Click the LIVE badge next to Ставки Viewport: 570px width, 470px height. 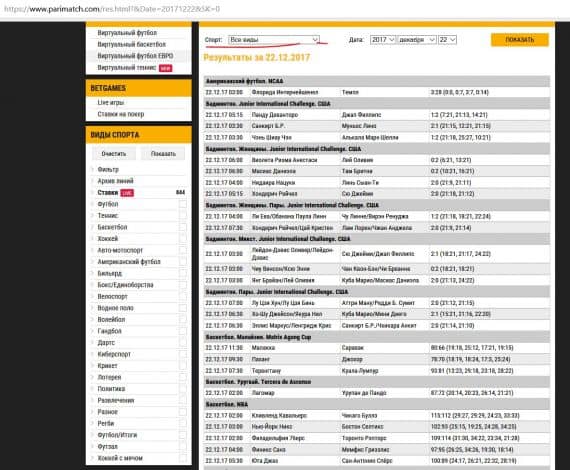coord(127,193)
